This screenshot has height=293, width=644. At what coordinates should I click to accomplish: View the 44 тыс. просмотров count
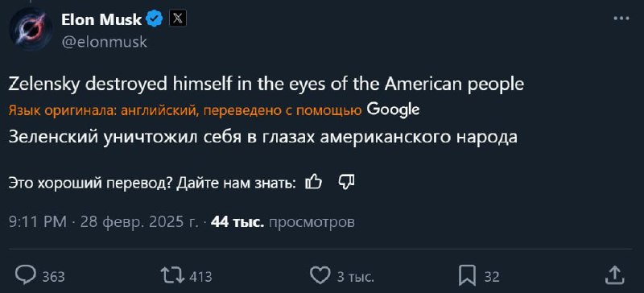[283, 222]
